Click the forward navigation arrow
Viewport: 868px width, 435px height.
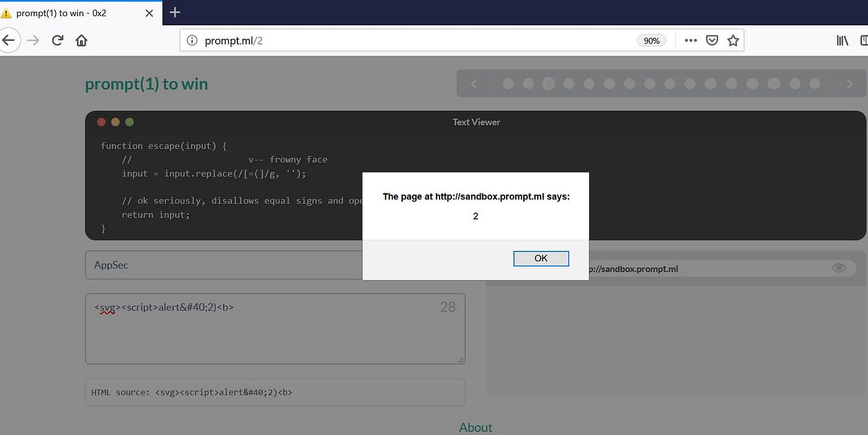(x=33, y=40)
